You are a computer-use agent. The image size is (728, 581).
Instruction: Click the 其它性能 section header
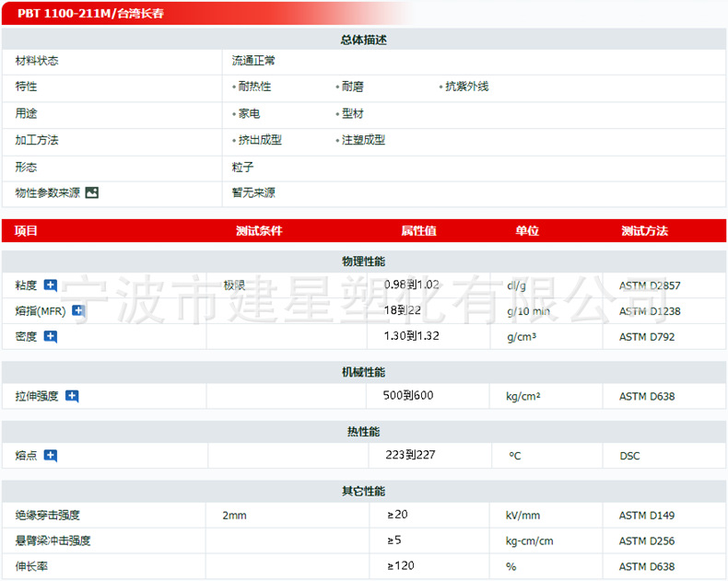tap(363, 492)
